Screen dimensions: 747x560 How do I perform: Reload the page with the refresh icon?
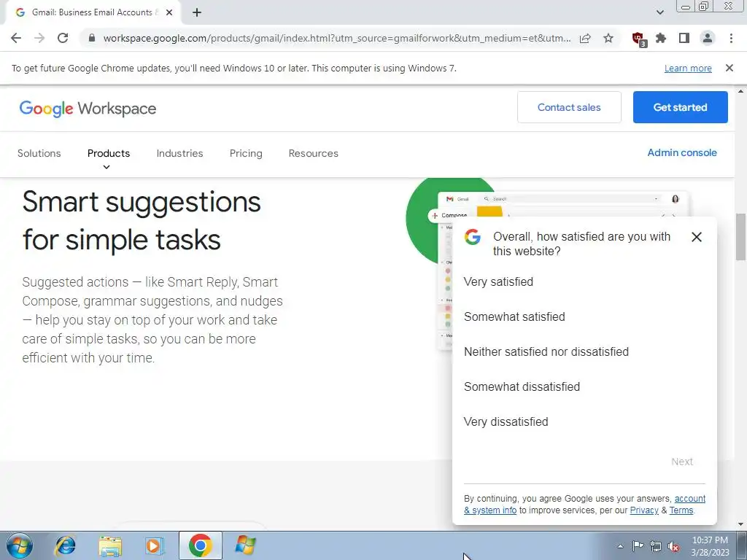[x=63, y=38]
